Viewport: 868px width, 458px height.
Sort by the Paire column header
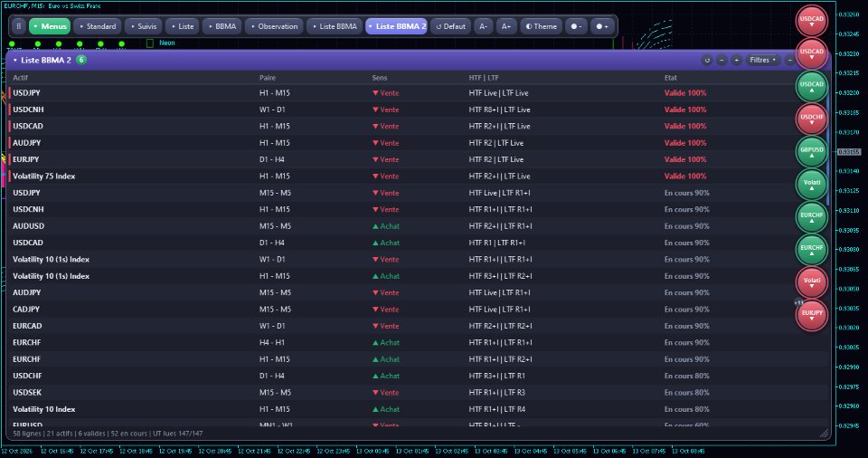[x=268, y=78]
